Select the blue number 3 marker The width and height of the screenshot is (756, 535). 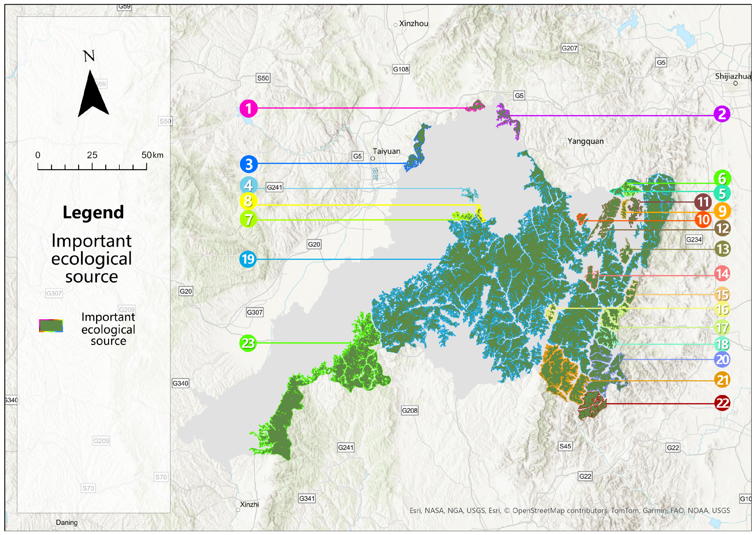pos(249,164)
